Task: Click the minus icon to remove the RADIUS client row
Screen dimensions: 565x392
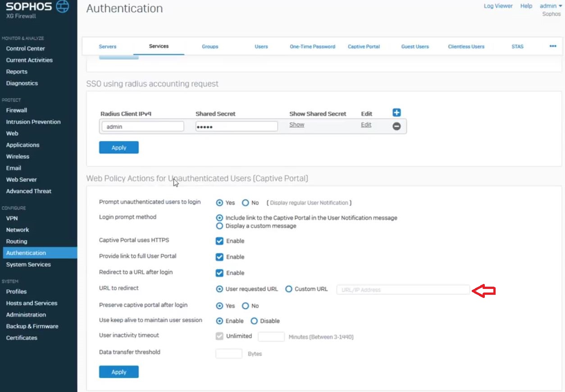Action: click(396, 126)
